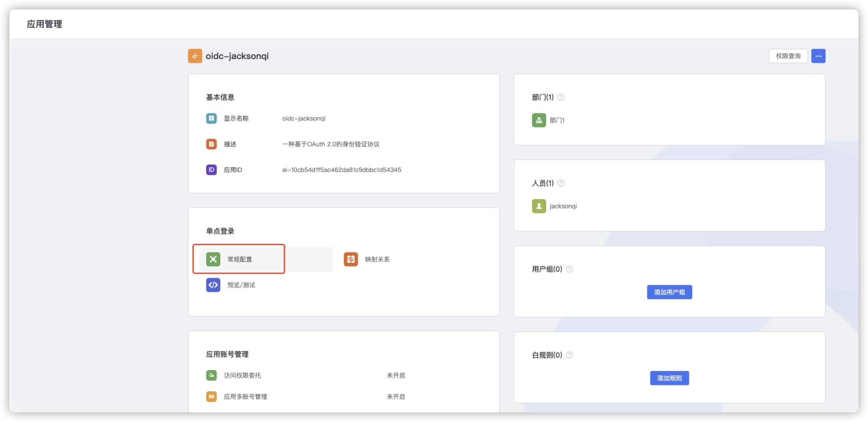Click the purple 应用ID icon

pos(211,170)
